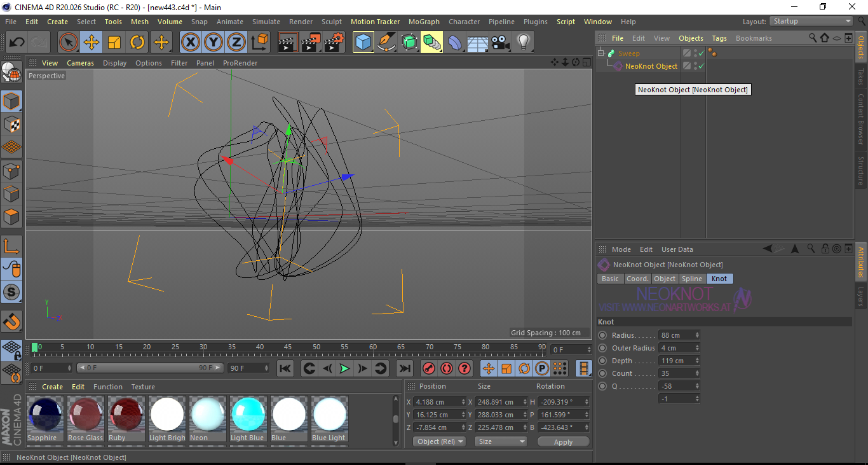Screen dimensions: 868x465
Task: Switch to Edges mode
Action: coord(11,193)
